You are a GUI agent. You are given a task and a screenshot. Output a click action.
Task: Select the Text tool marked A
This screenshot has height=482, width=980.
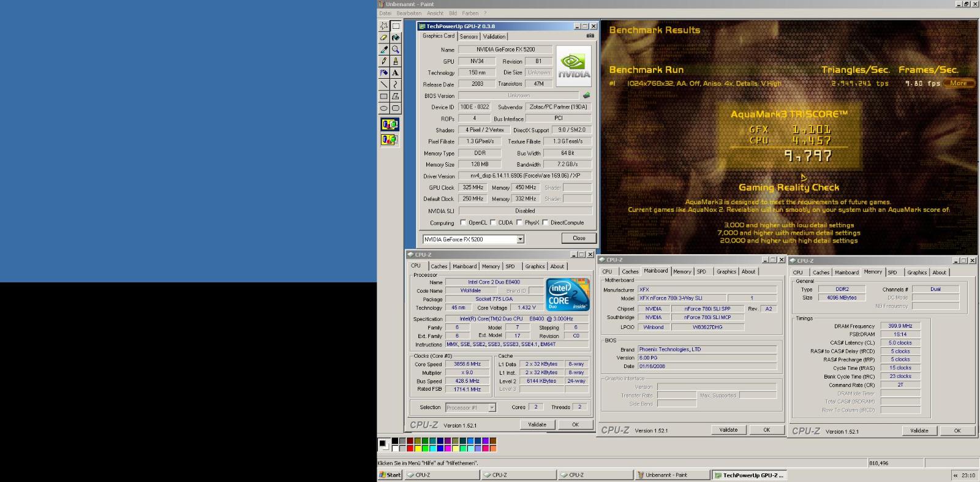[x=396, y=72]
